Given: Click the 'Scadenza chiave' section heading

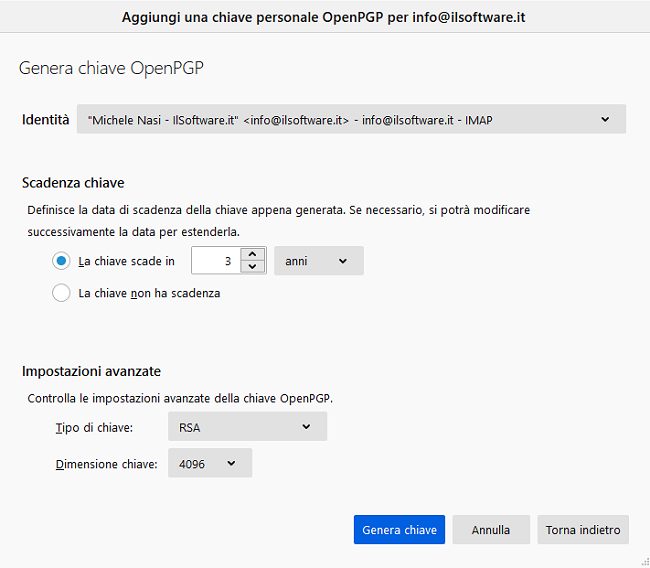Looking at the screenshot, I should [73, 183].
